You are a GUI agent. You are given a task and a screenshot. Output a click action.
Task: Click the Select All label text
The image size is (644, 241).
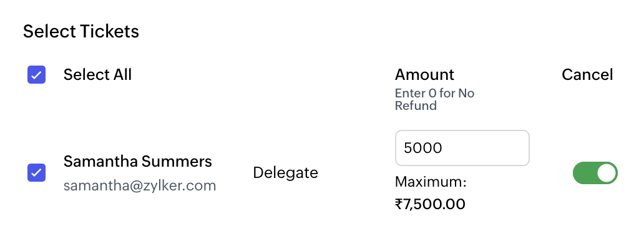coord(98,75)
